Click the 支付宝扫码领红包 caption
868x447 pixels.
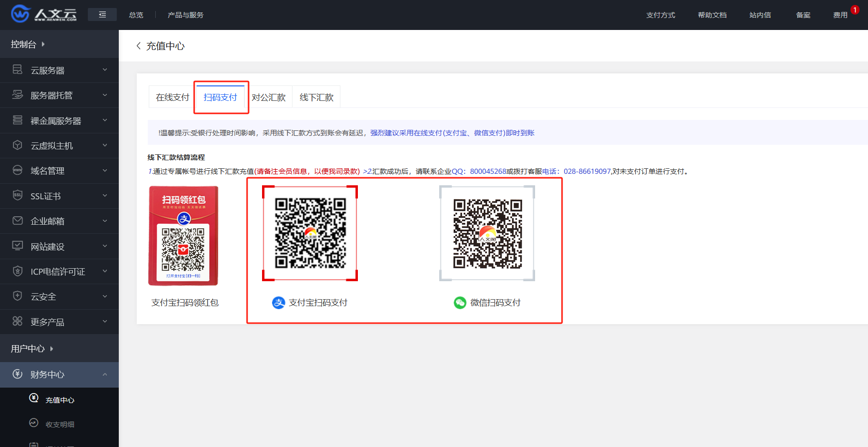[185, 303]
